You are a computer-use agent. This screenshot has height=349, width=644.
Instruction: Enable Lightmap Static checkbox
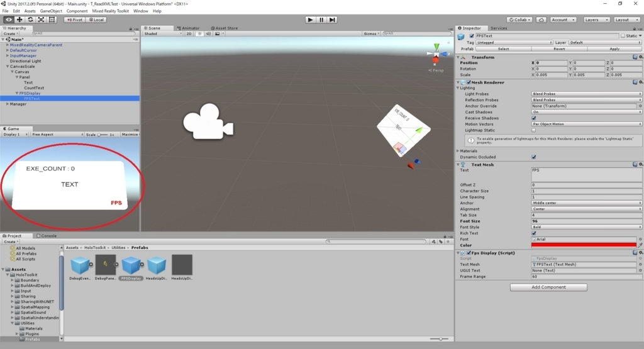click(534, 130)
